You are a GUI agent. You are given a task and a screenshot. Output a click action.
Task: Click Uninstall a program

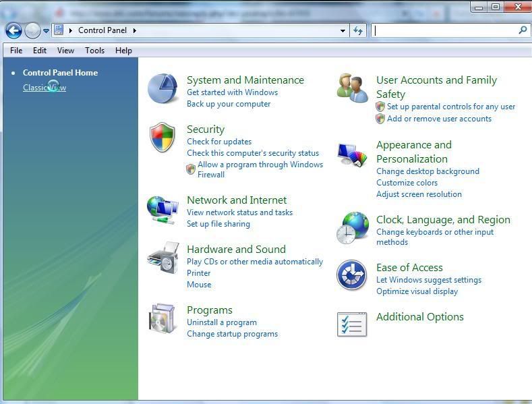pos(222,322)
